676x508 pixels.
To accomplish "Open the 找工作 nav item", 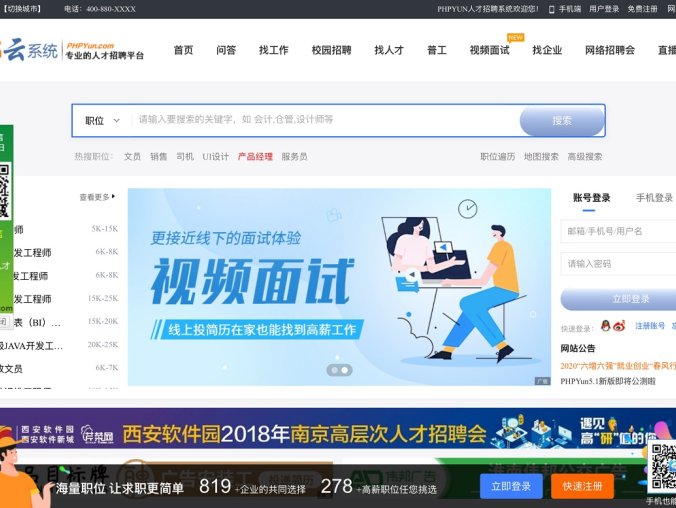I will tap(273, 50).
